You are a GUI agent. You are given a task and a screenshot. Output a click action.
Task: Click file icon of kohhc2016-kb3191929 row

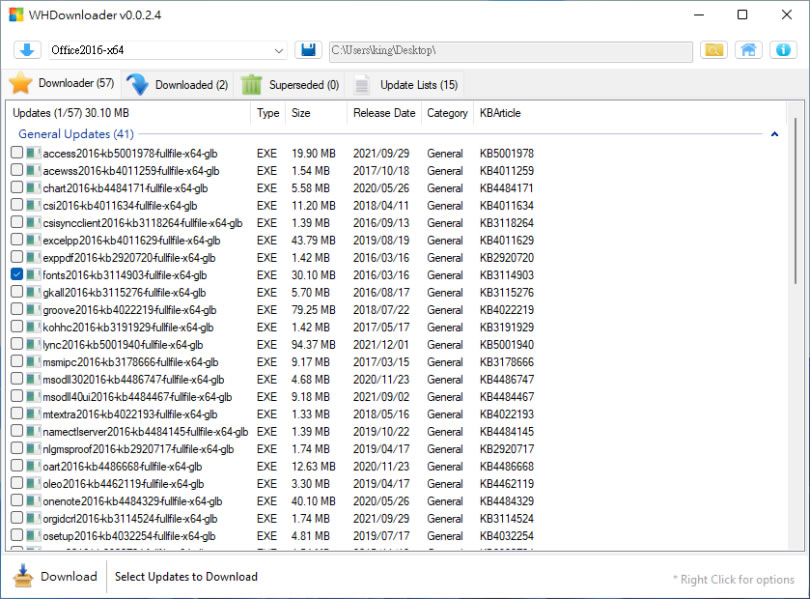tap(34, 327)
